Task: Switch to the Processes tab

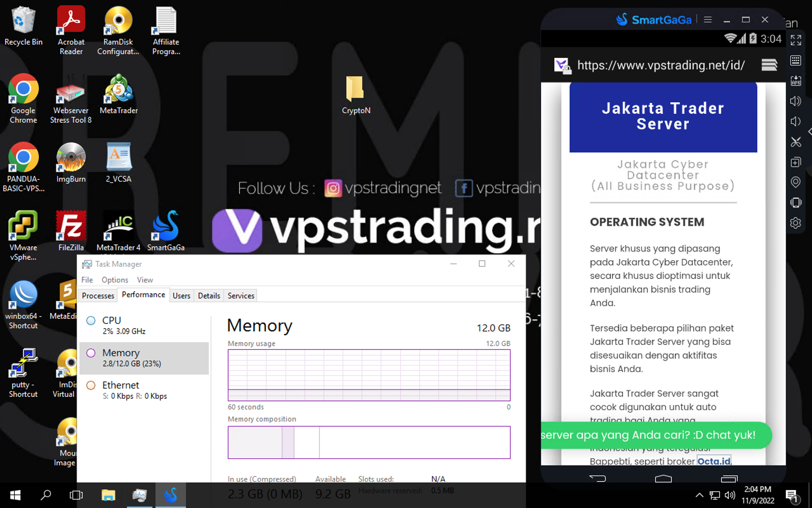Action: click(98, 296)
